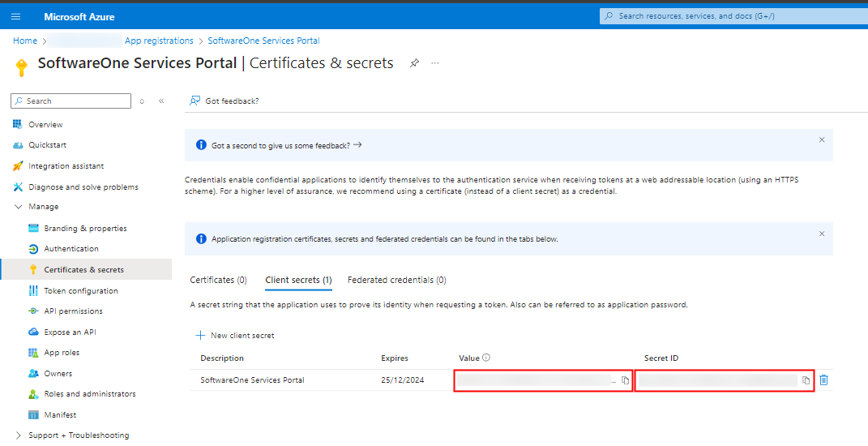
Task: Close the application registration info banner
Action: [821, 234]
